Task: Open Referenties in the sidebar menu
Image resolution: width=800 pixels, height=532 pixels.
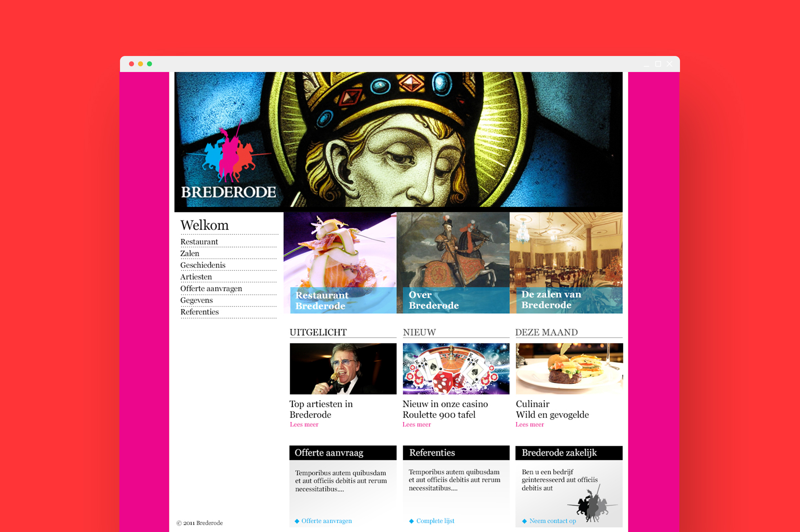Action: (199, 312)
